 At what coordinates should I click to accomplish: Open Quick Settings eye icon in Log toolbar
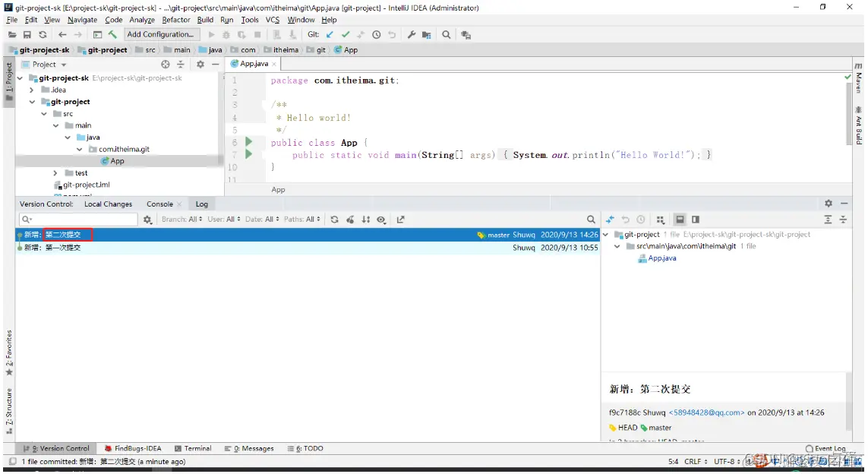381,220
